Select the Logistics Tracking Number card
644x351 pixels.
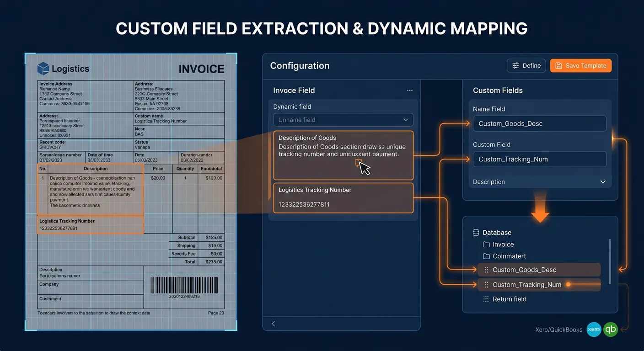pos(343,198)
